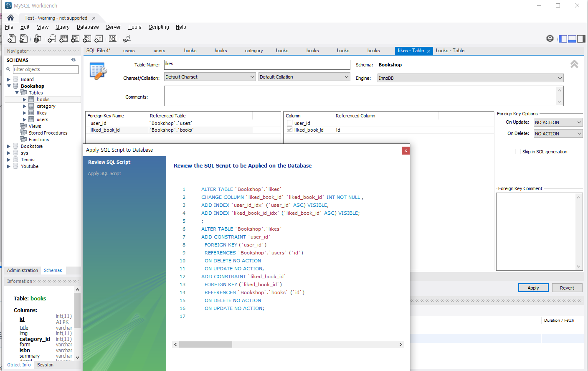Screen dimensions: 588x371
Task: Open the Database menu
Action: coord(88,27)
